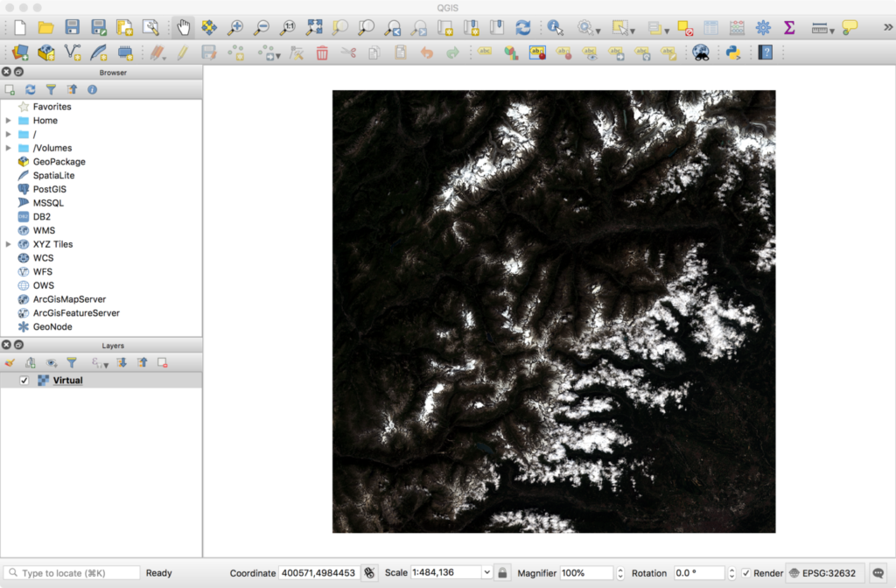This screenshot has width=896, height=588.
Task: Refresh the Browser panel
Action: pyautogui.click(x=31, y=90)
